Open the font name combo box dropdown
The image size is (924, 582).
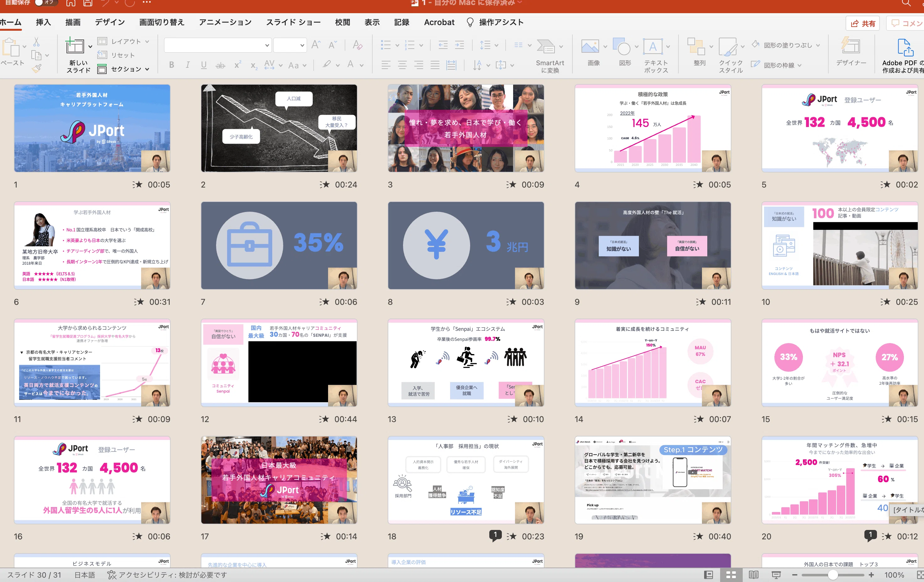click(x=267, y=45)
